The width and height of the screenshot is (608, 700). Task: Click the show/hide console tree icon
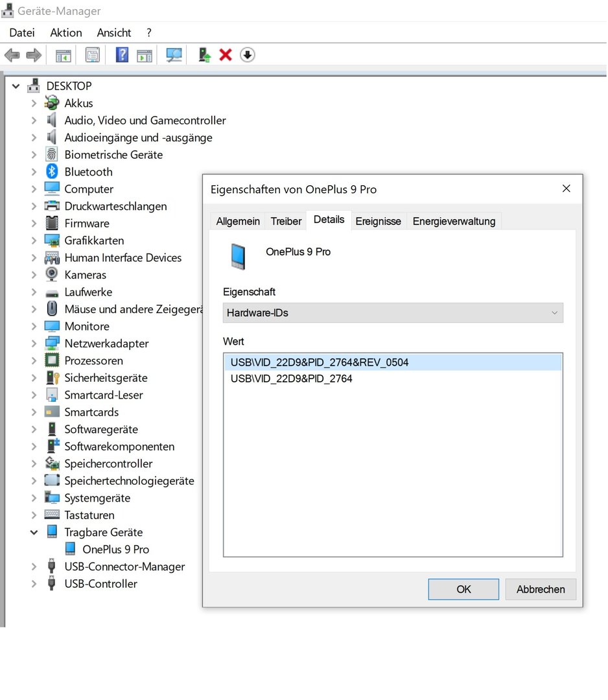coord(64,55)
